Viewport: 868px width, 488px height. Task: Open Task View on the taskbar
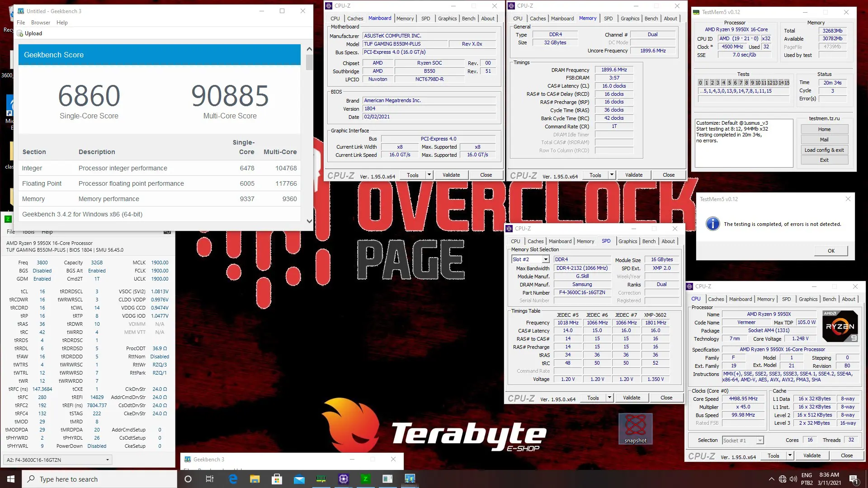point(210,479)
